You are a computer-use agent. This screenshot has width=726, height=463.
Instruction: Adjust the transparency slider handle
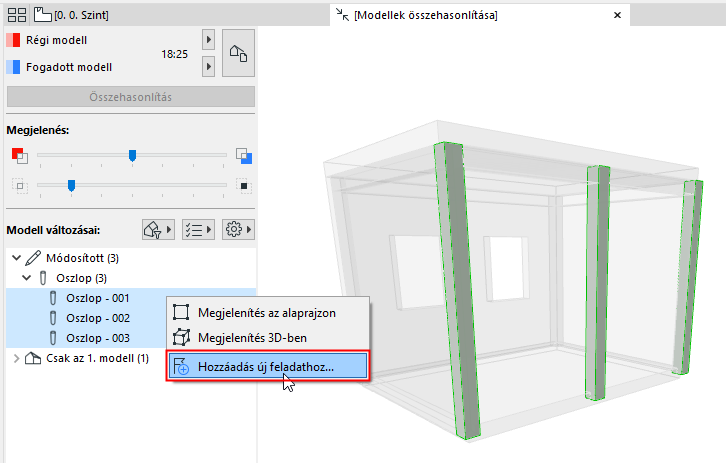(x=71, y=186)
